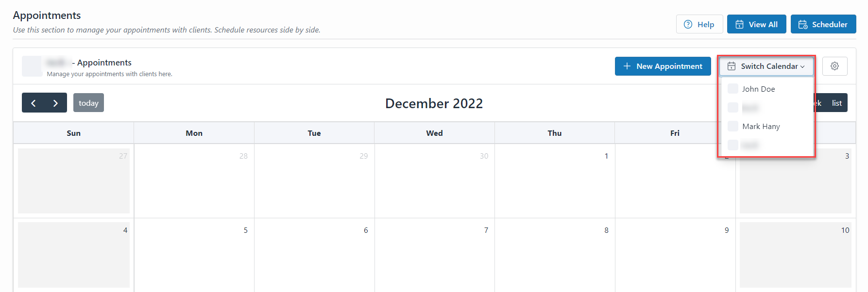Jump to today in the calendar
The height and width of the screenshot is (292, 868).
pos(88,103)
